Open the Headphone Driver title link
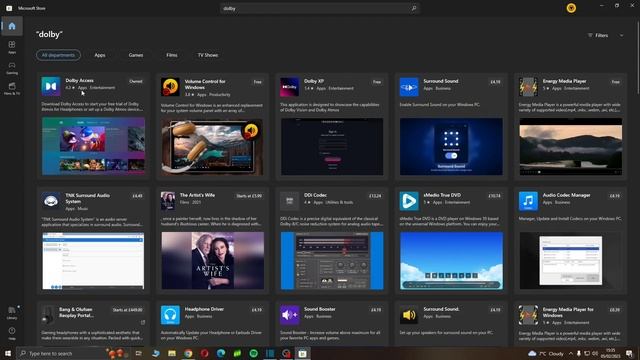Image resolution: width=640 pixels, height=360 pixels. pos(204,309)
